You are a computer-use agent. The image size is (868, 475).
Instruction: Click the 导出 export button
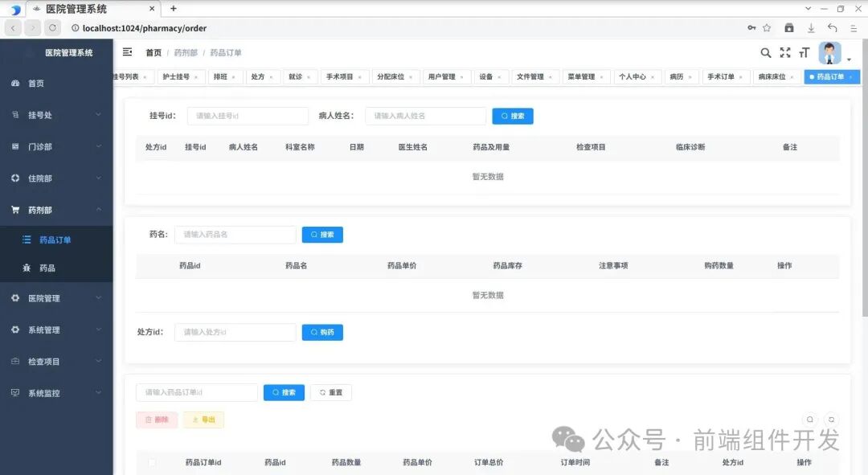click(203, 419)
